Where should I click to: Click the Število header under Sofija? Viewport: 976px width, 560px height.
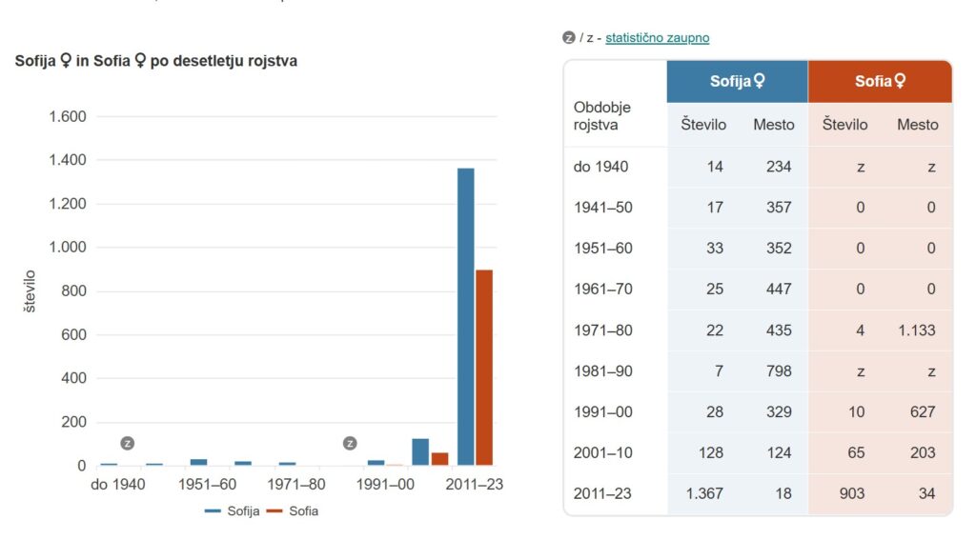pyautogui.click(x=703, y=125)
